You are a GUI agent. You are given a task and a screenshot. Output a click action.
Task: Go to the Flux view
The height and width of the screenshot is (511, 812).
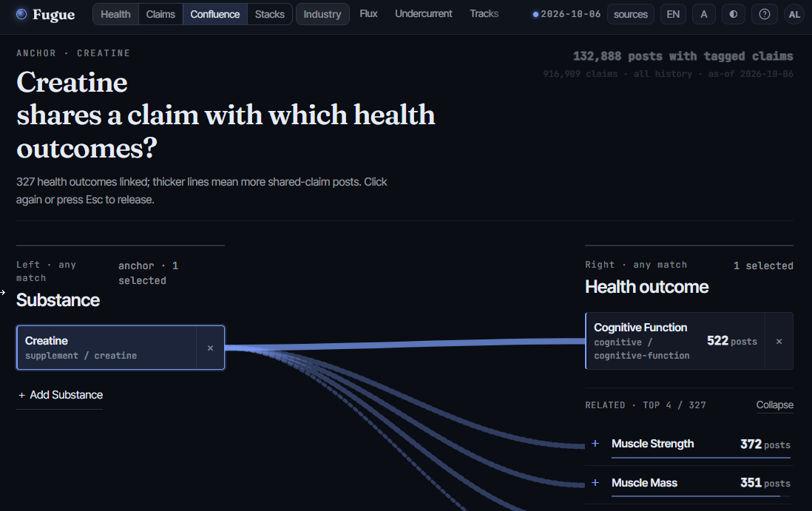pos(369,13)
